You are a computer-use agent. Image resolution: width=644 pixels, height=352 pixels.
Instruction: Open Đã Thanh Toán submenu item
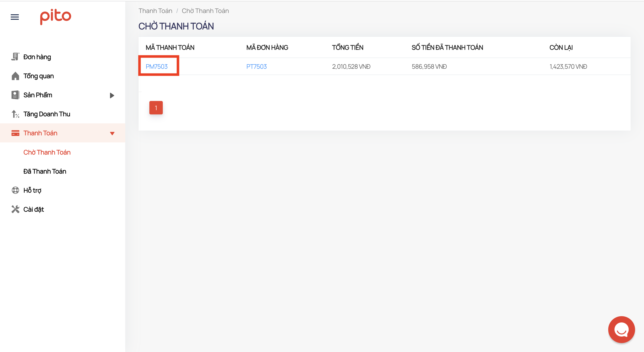(x=45, y=171)
